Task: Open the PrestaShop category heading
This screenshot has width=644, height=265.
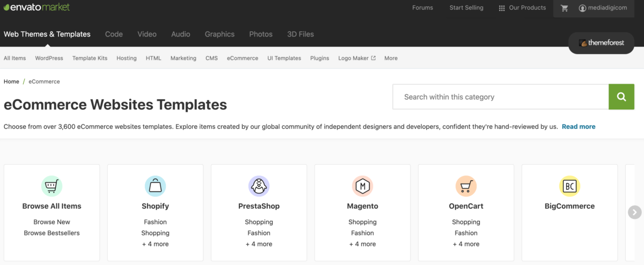Action: (259, 206)
